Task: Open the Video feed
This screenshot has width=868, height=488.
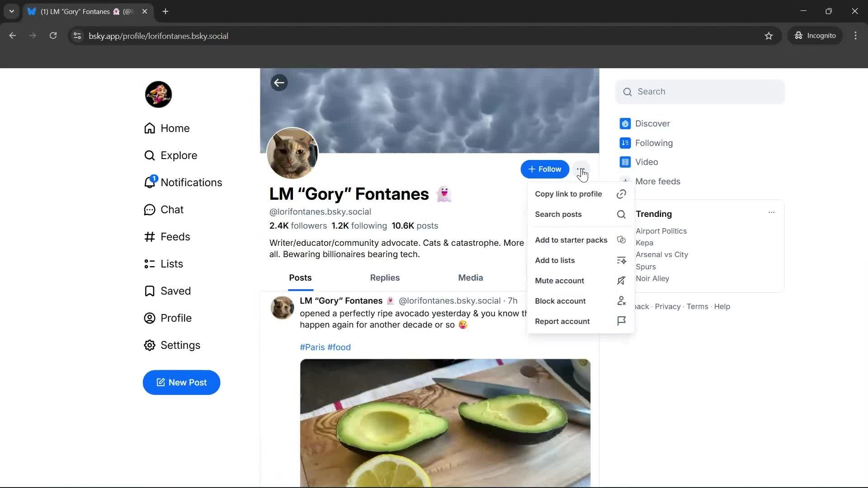Action: (x=646, y=162)
